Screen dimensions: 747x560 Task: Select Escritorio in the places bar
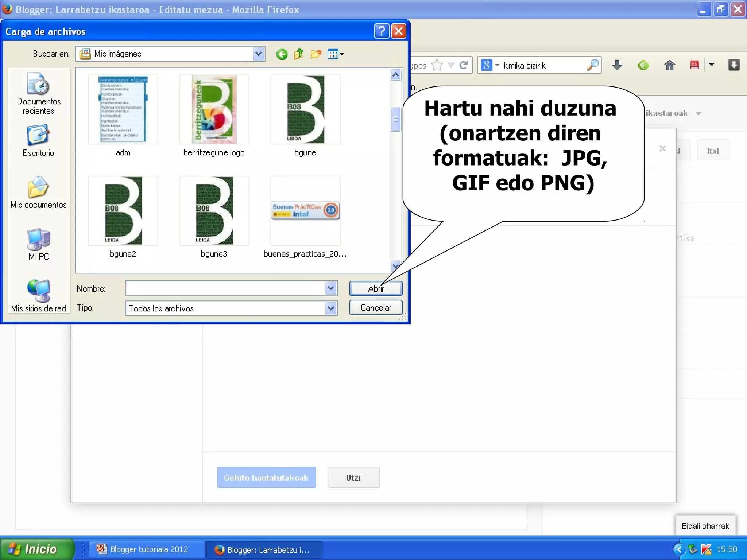tap(38, 141)
